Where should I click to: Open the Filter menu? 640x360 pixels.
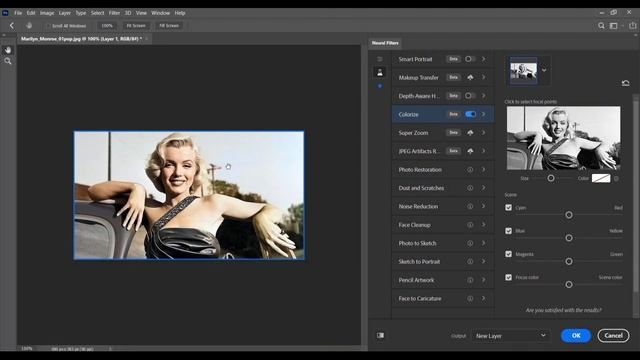(114, 13)
